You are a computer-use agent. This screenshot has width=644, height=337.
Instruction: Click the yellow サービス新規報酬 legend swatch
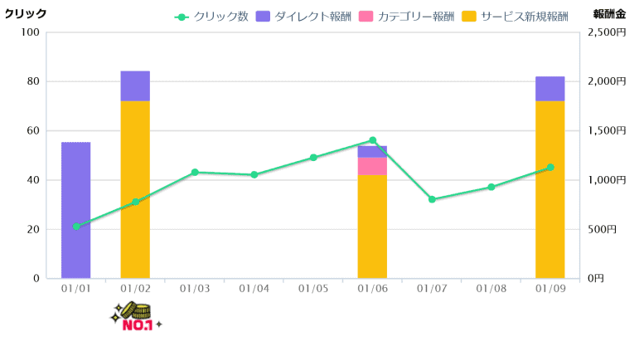pos(470,17)
